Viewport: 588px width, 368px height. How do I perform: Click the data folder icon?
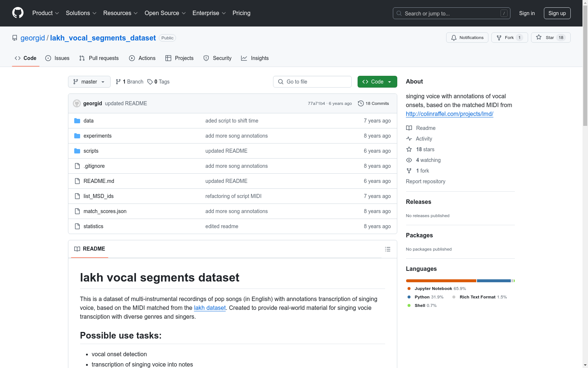pyautogui.click(x=77, y=121)
